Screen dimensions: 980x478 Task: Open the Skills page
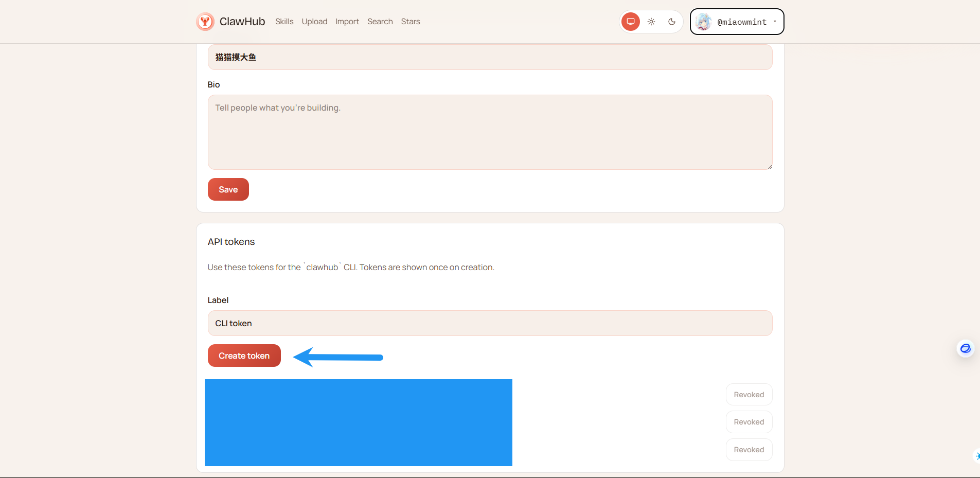pyautogui.click(x=284, y=22)
